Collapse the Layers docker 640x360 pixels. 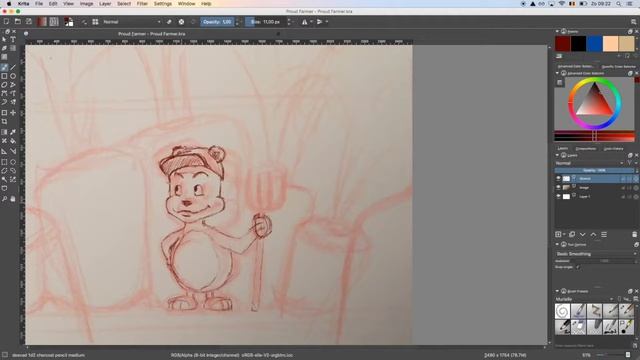tap(557, 156)
